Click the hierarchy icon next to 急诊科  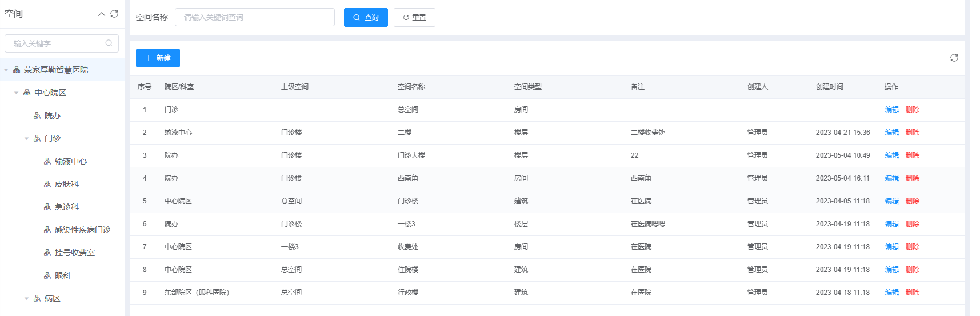coord(47,207)
